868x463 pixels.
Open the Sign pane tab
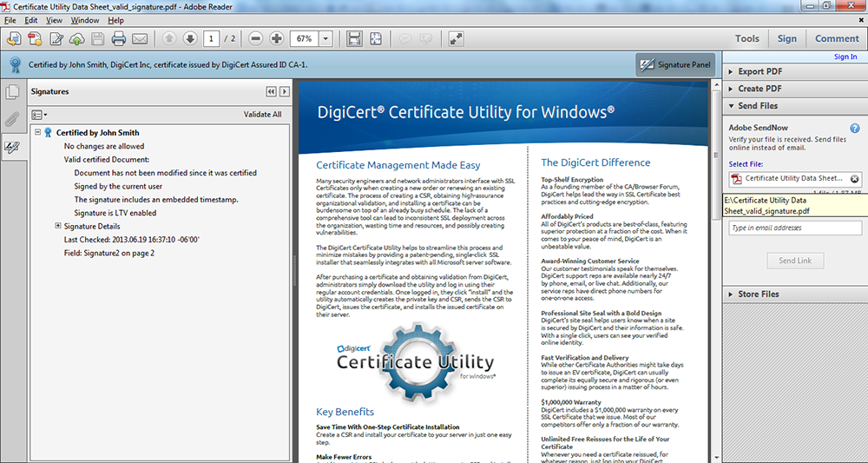786,39
